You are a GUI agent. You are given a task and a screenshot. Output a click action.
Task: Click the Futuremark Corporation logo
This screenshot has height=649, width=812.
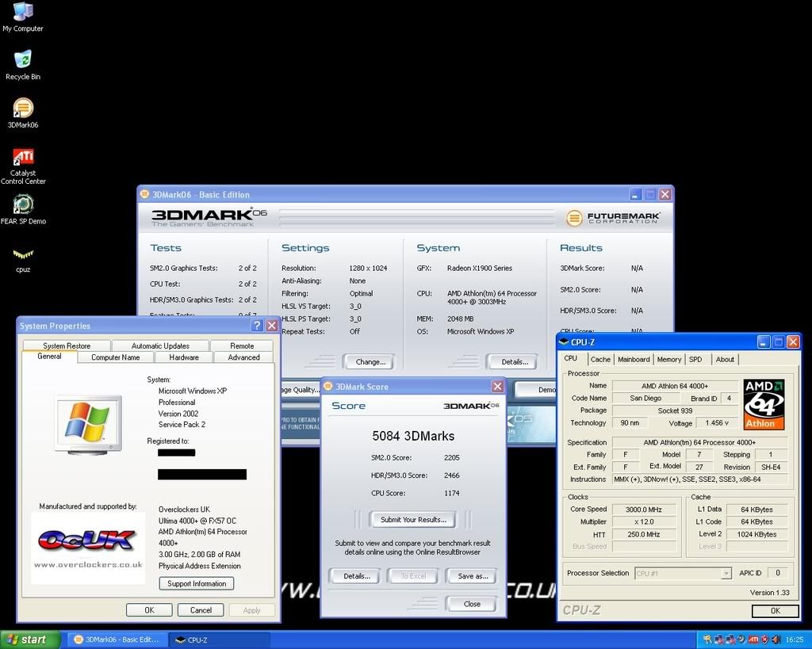pyautogui.click(x=613, y=218)
